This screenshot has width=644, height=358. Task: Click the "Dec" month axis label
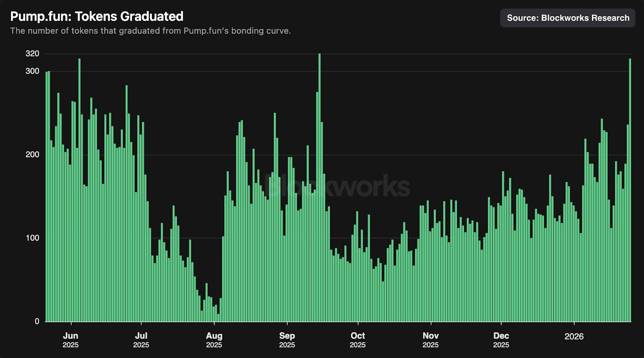[501, 336]
